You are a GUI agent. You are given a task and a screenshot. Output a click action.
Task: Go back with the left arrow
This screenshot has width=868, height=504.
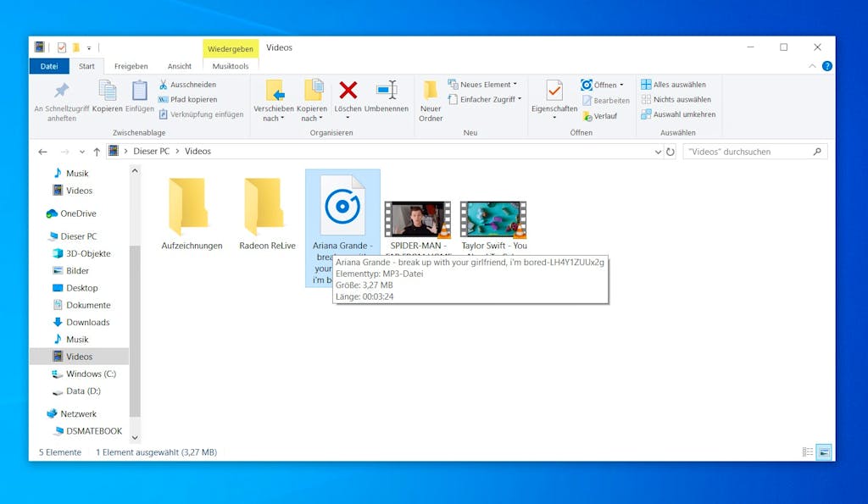tap(42, 152)
